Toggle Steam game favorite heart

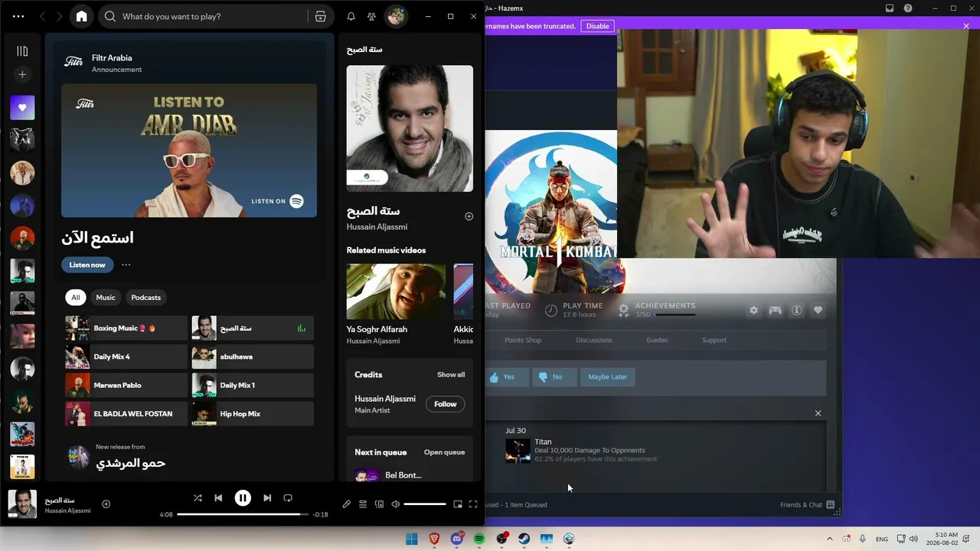tap(818, 310)
